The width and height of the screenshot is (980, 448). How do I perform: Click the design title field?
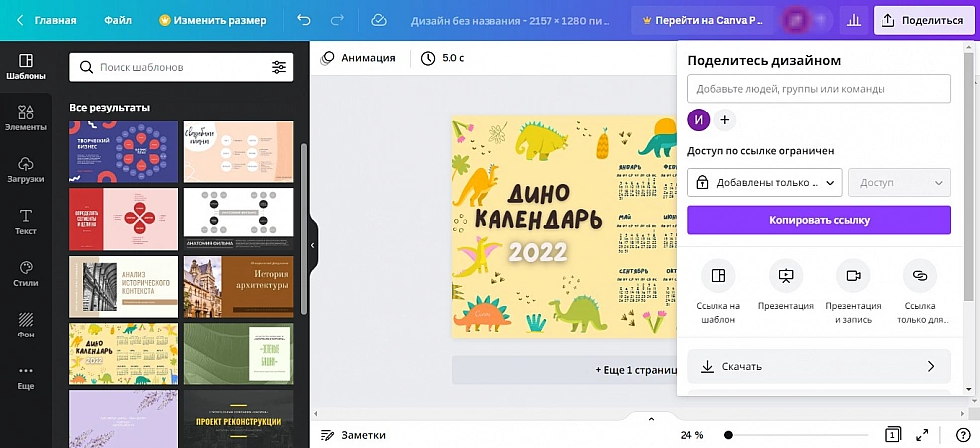click(510, 21)
